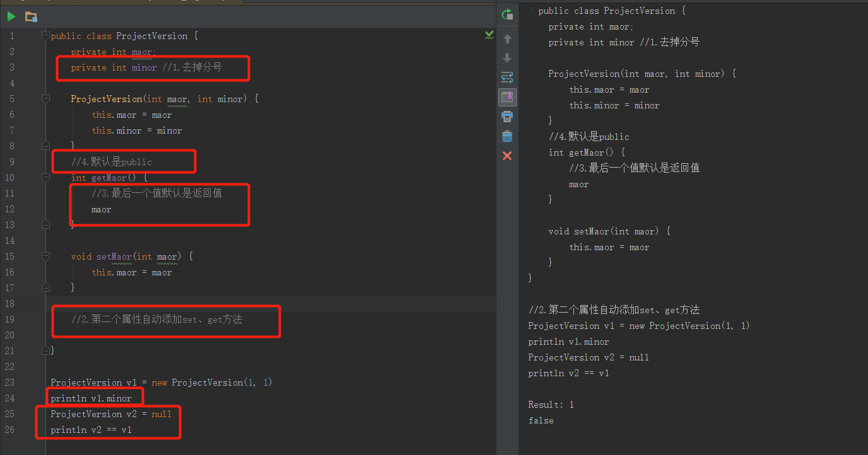
Task: Click 'minor' field on editor line 3
Action: pyautogui.click(x=144, y=67)
